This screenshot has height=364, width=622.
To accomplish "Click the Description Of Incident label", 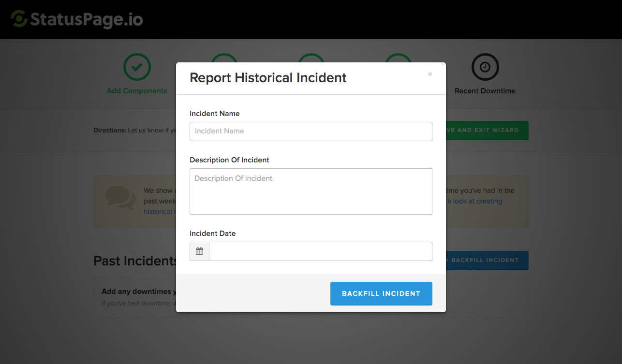I will 229,160.
